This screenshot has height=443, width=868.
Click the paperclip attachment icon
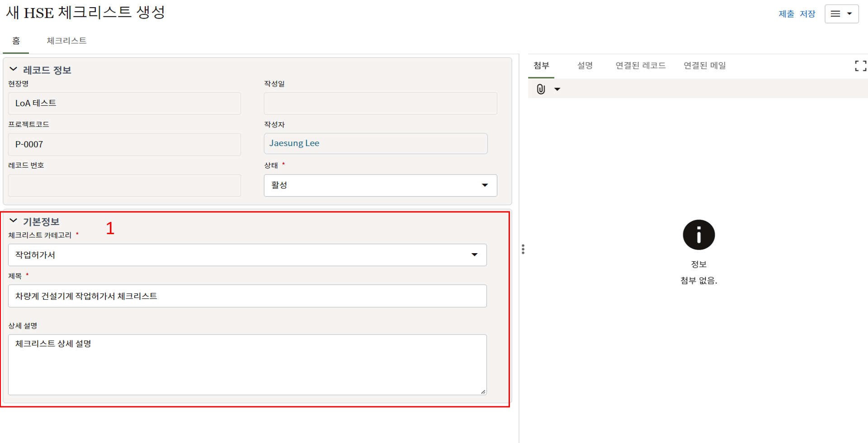pos(541,89)
